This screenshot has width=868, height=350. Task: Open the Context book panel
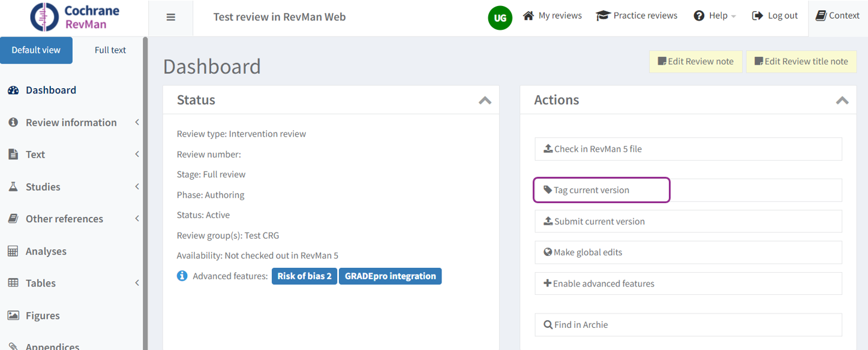821,16
